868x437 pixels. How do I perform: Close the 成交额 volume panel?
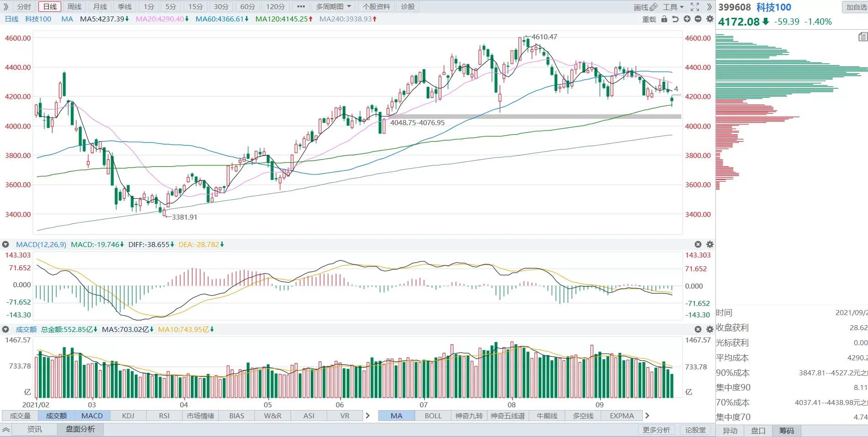tap(698, 329)
